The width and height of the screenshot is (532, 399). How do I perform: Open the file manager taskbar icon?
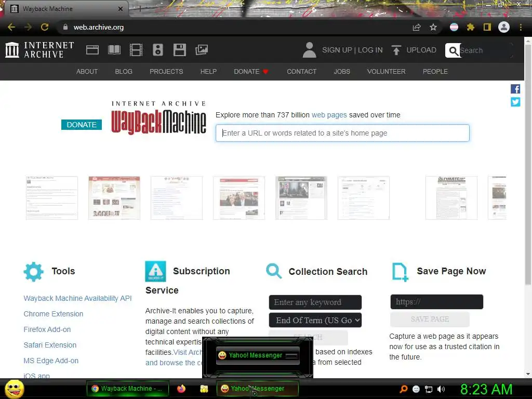(x=204, y=389)
